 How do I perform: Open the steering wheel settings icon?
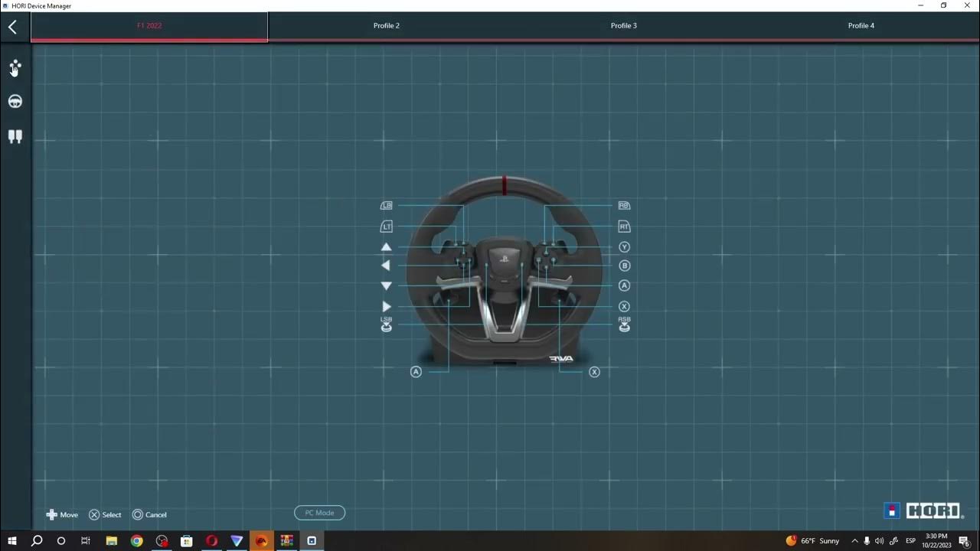15,100
